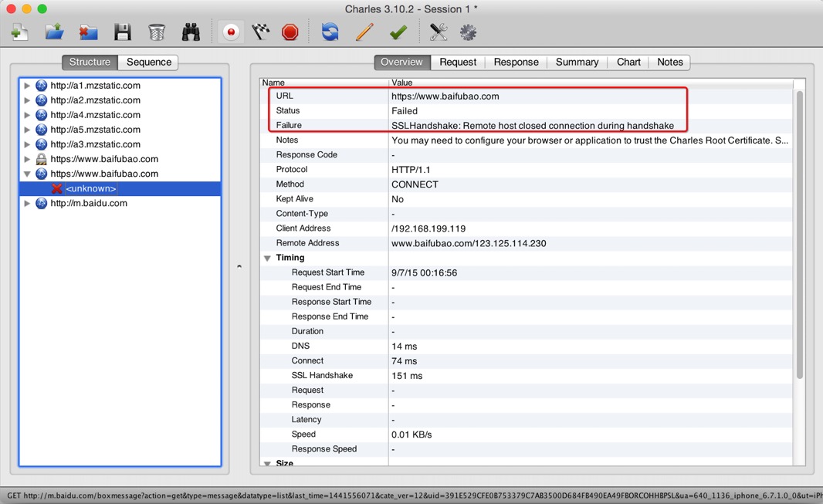Click the globe icon of a5.mzstatic.com
Image resolution: width=823 pixels, height=504 pixels.
pos(41,130)
